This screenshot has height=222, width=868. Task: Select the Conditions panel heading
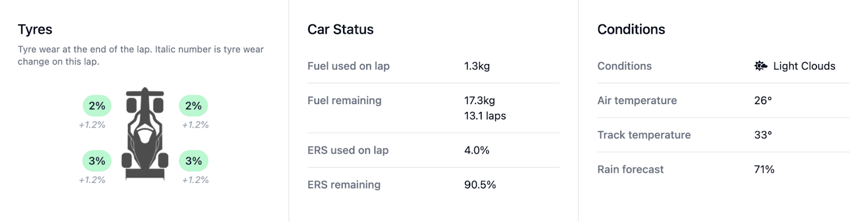click(631, 29)
